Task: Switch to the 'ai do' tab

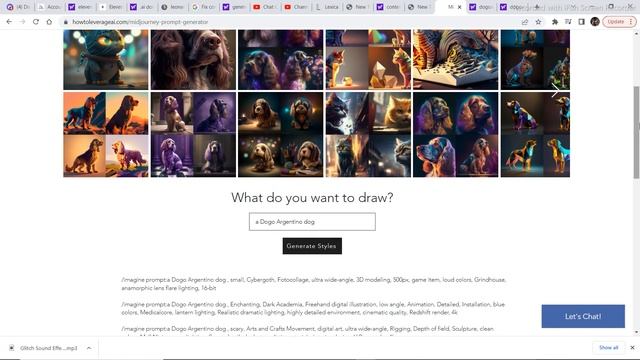Action: [x=142, y=7]
